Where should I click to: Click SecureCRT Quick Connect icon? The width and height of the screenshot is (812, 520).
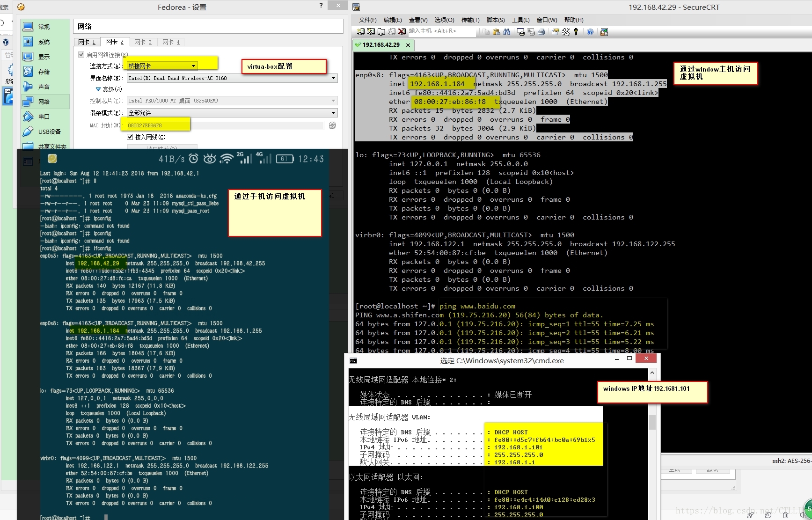point(371,32)
